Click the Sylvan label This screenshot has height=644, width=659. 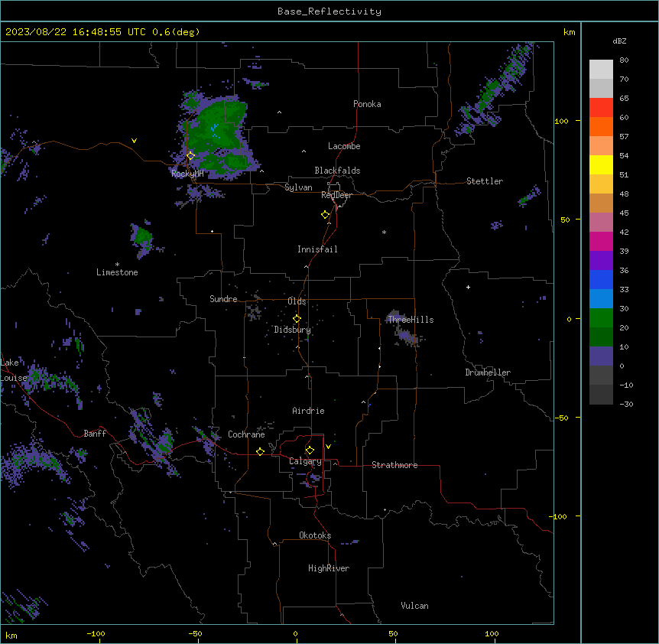[298, 187]
